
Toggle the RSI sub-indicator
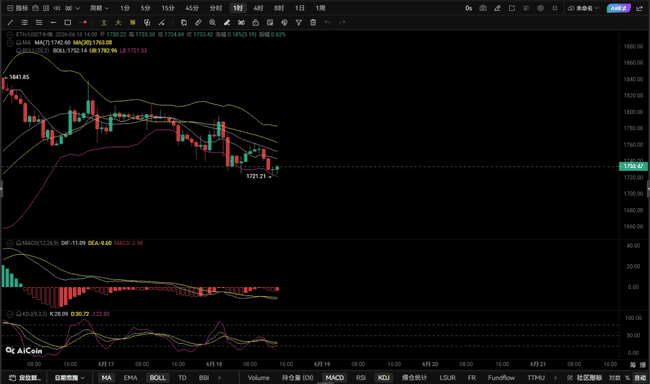pos(361,377)
